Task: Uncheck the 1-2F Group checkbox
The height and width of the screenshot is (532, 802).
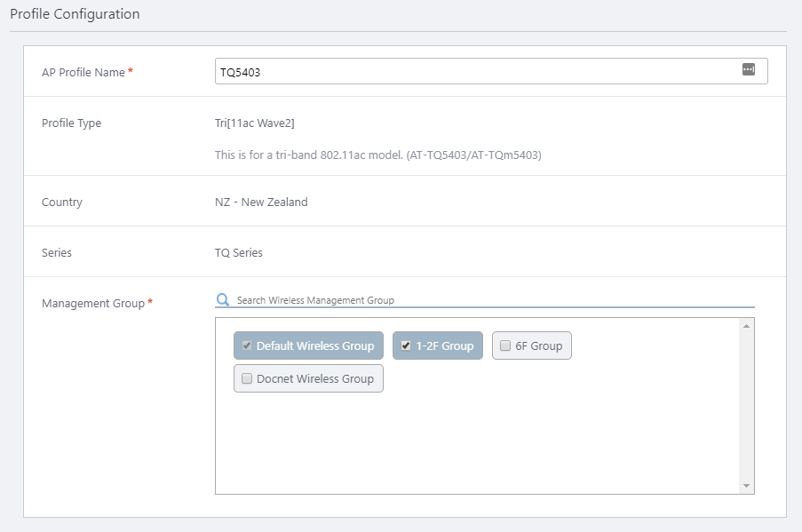Action: coord(406,345)
